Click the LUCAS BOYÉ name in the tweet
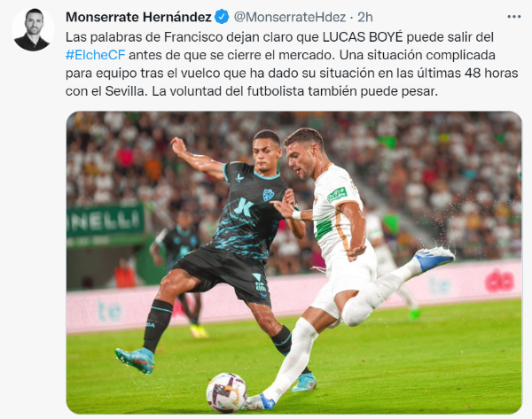The height and width of the screenshot is (419, 532). (363, 37)
